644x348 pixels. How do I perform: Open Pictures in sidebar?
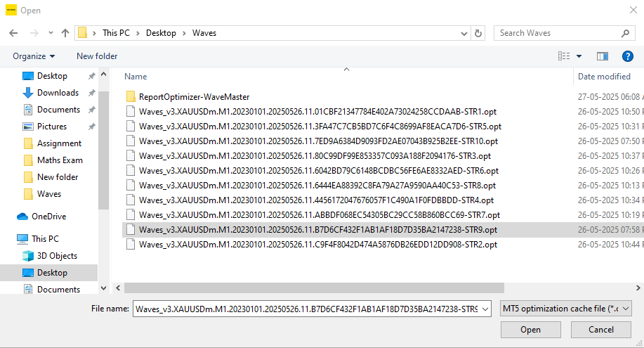point(52,127)
